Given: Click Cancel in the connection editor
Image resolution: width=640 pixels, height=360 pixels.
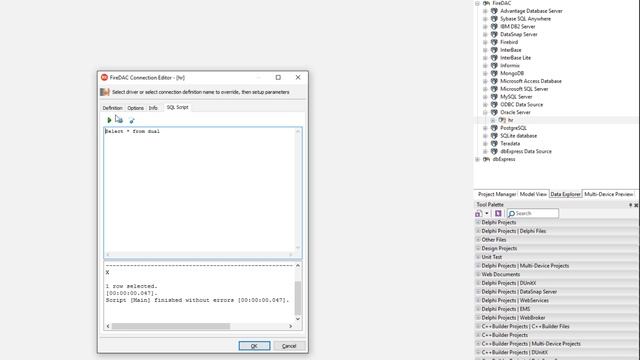Looking at the screenshot, I should pyautogui.click(x=289, y=346).
